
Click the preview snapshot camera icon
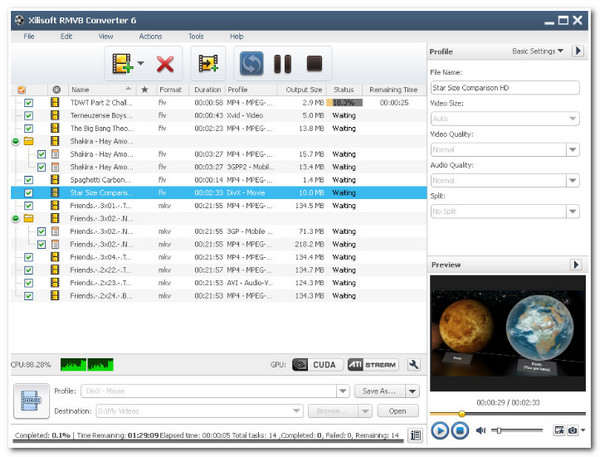(x=572, y=431)
